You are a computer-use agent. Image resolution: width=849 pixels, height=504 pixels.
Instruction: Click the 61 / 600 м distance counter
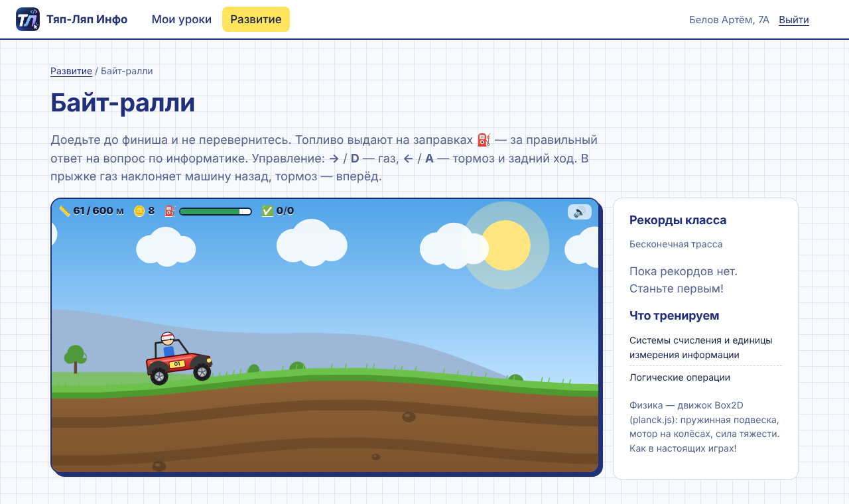pos(98,211)
